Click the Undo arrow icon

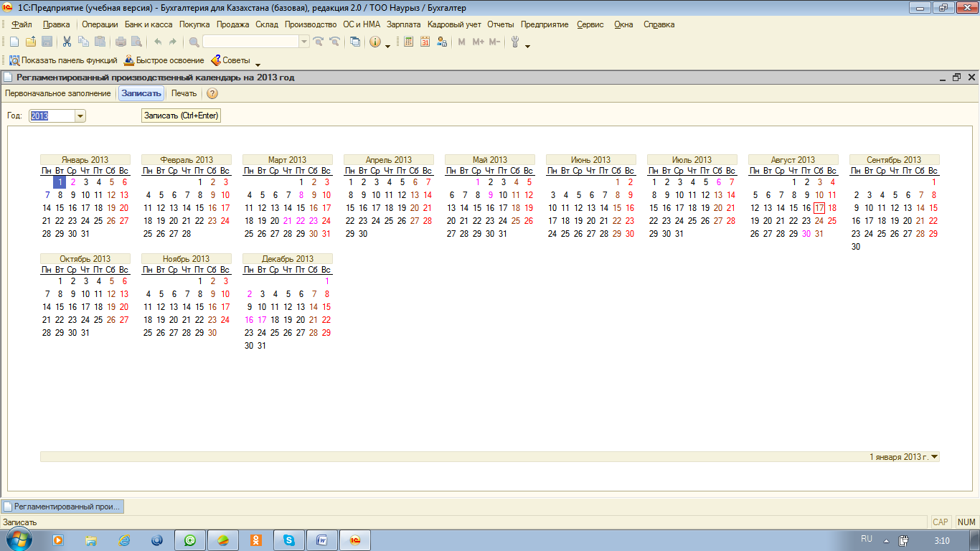[157, 42]
